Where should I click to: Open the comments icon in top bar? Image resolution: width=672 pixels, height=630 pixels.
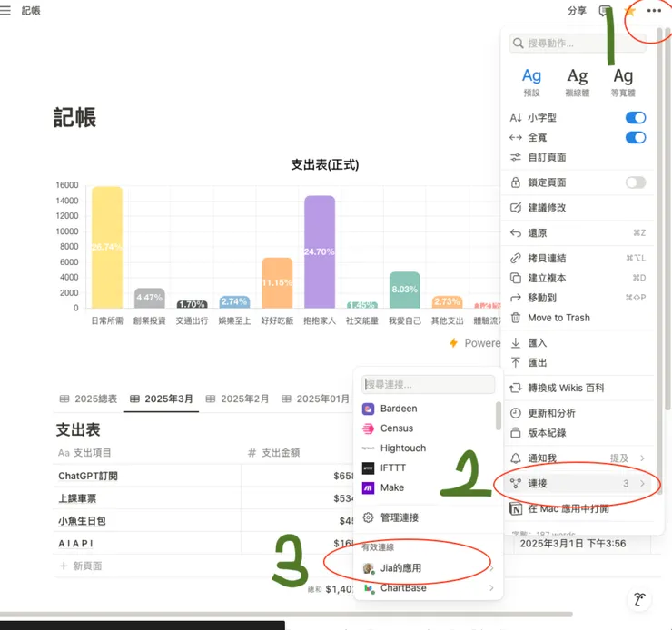[605, 11]
